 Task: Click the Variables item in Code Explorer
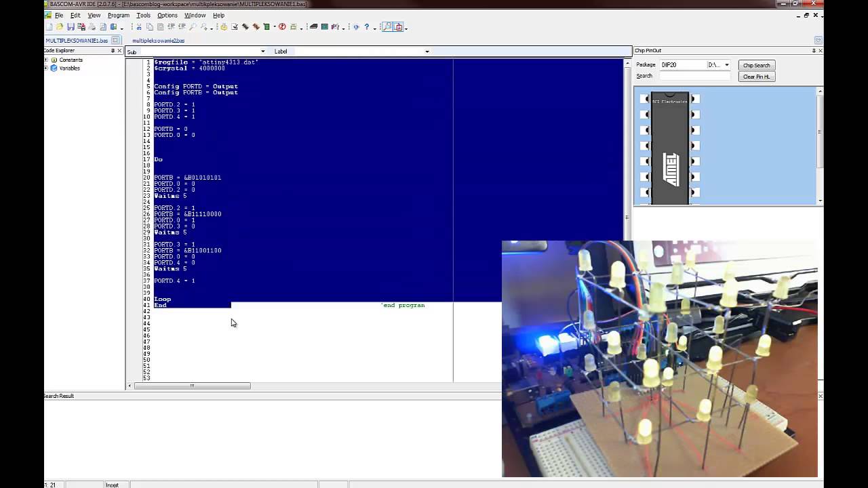point(69,68)
